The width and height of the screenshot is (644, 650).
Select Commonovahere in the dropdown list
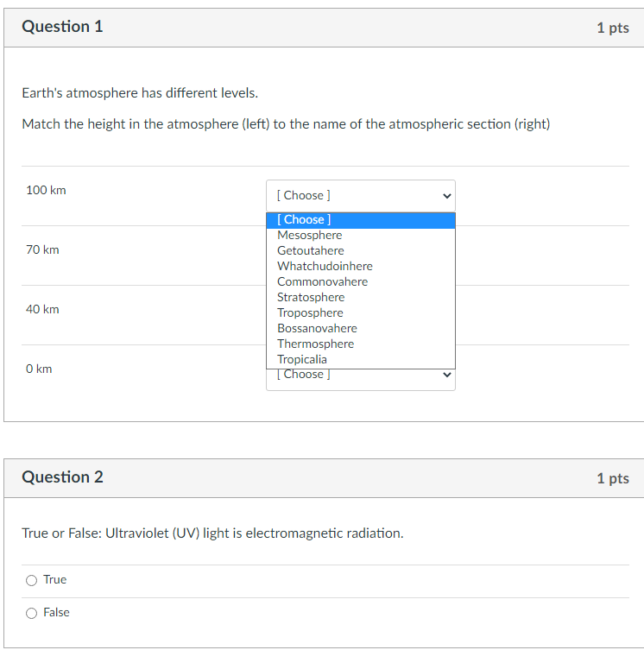pyautogui.click(x=360, y=282)
